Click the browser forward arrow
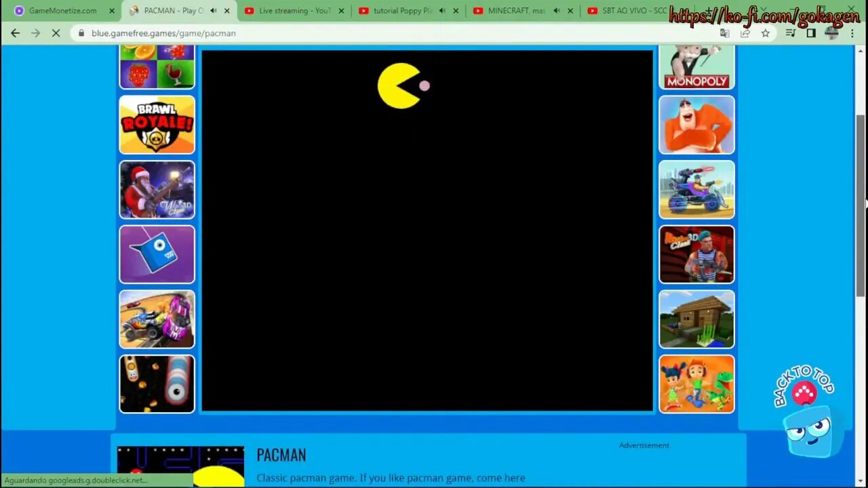 click(x=35, y=33)
